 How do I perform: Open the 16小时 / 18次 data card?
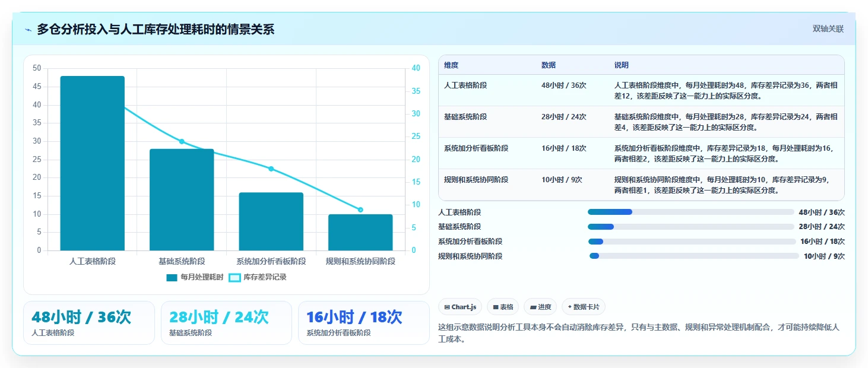(363, 323)
